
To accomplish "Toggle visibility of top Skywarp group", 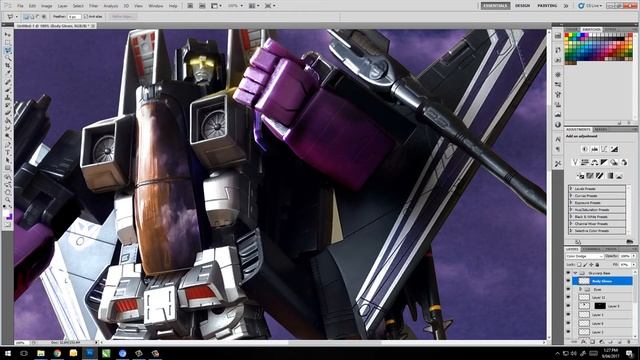I will click(568, 273).
